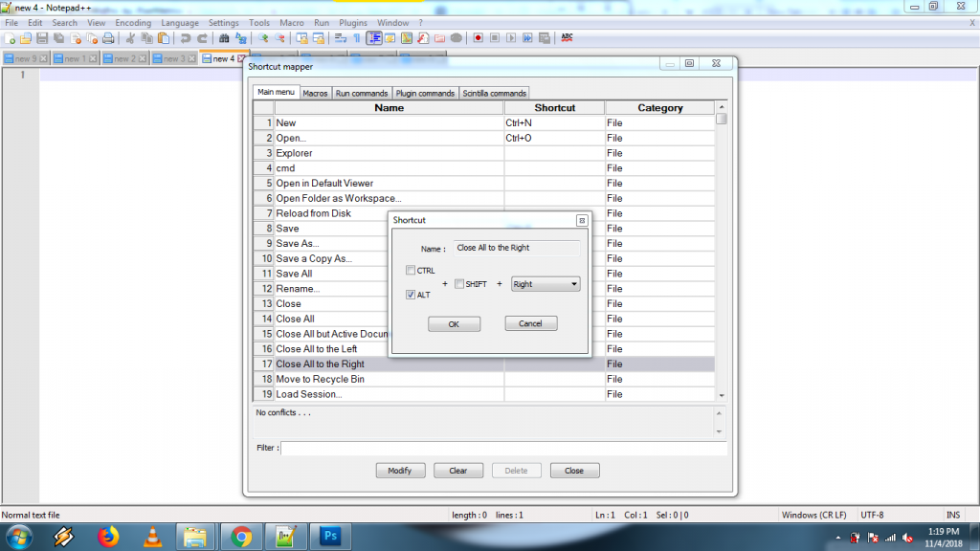
Task: Click the Modify button
Action: tap(400, 471)
